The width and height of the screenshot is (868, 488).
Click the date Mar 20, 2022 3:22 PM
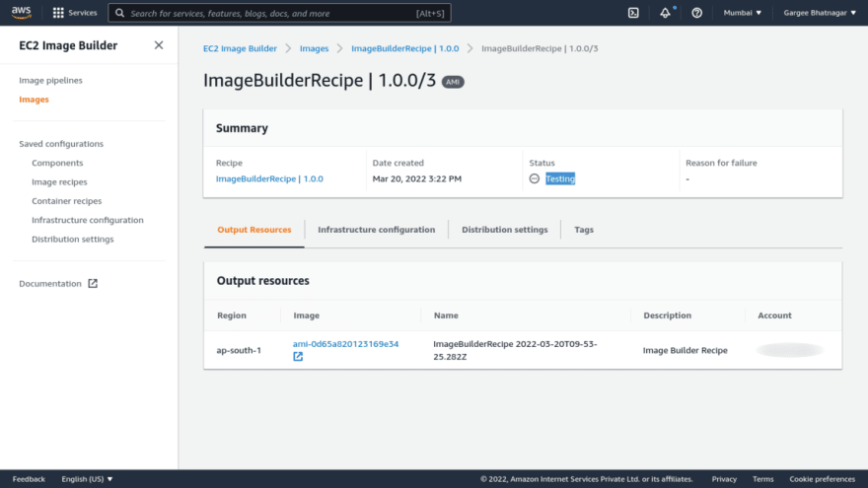(x=417, y=178)
